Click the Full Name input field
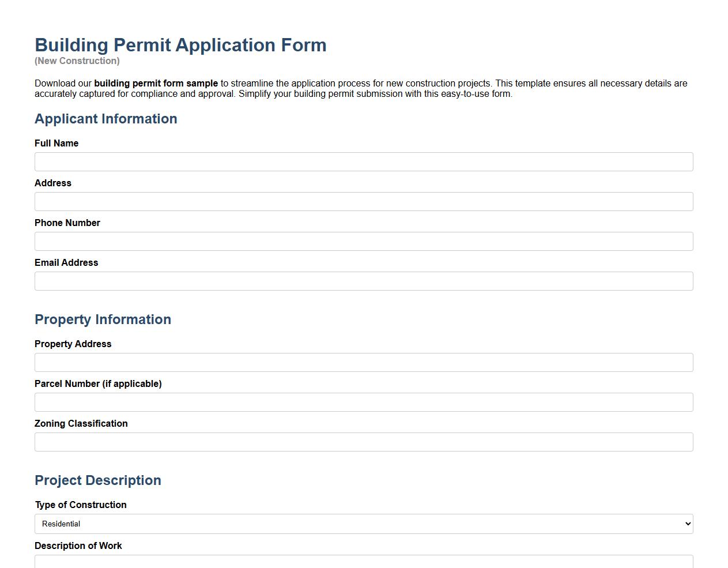The width and height of the screenshot is (728, 568). point(364,161)
